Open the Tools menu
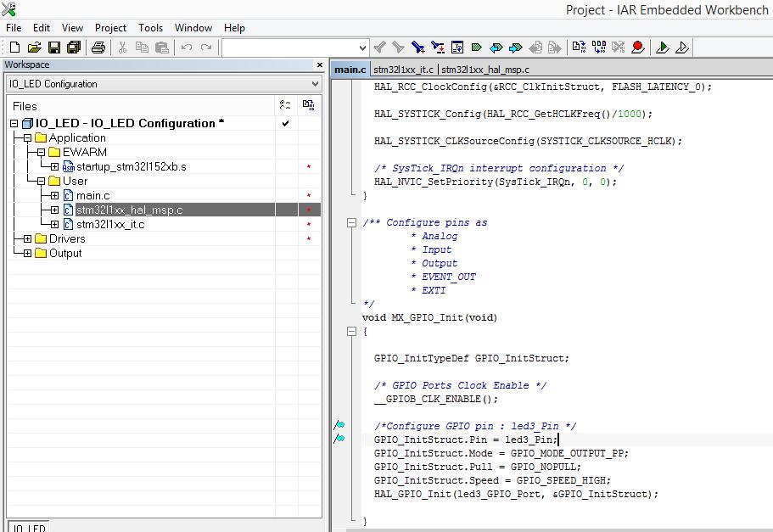 pyautogui.click(x=150, y=28)
